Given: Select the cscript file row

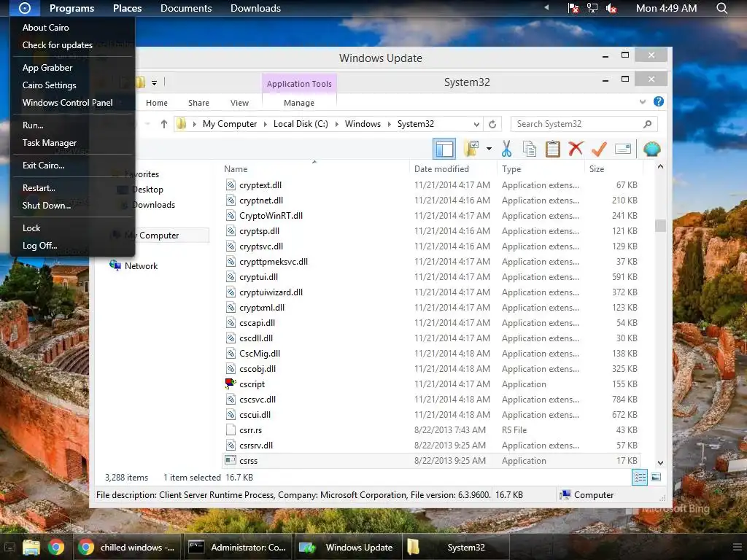Looking at the screenshot, I should [431, 384].
